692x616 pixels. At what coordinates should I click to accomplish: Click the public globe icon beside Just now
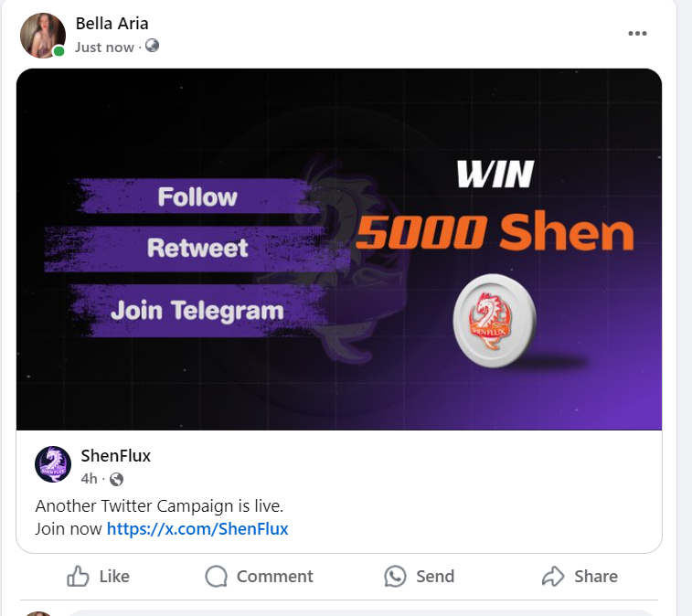(x=153, y=46)
